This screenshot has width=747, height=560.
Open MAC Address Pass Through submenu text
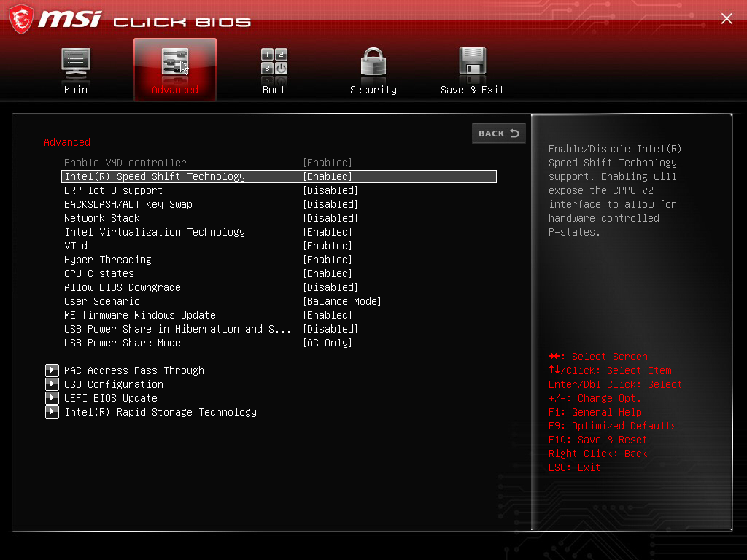point(134,370)
